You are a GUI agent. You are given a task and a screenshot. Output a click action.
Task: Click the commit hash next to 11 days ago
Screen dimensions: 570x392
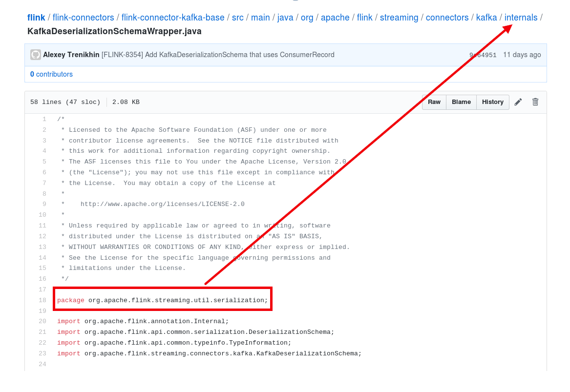[483, 55]
